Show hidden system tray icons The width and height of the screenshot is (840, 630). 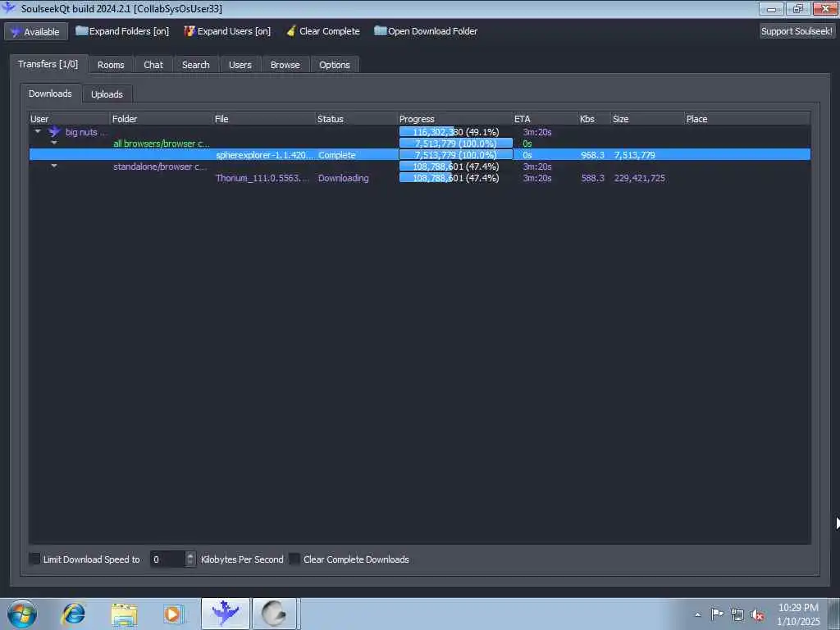coord(697,614)
